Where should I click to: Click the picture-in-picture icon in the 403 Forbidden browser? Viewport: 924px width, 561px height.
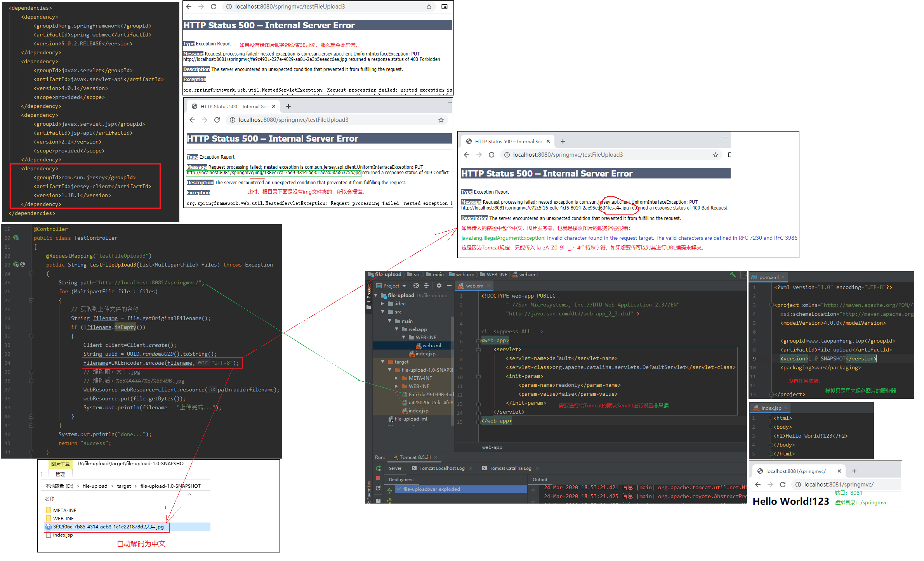pos(445,7)
